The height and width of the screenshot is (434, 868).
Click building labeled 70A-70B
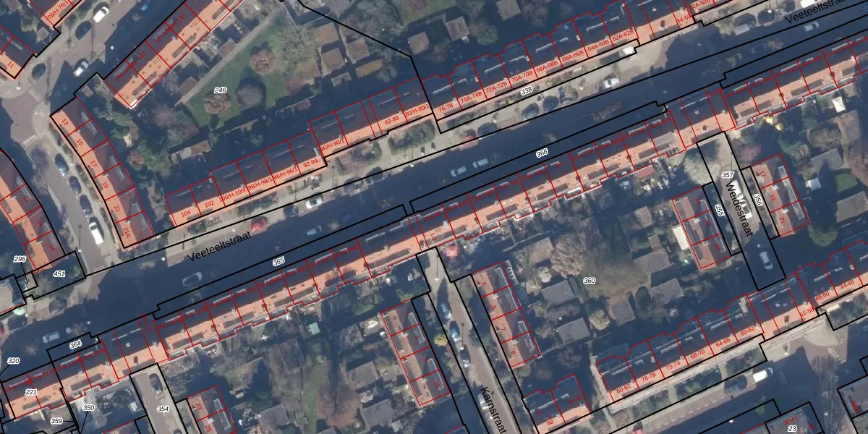(521, 73)
